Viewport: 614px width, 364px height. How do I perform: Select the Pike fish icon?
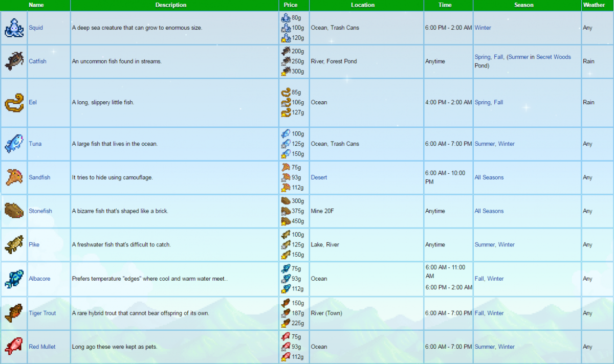14,244
